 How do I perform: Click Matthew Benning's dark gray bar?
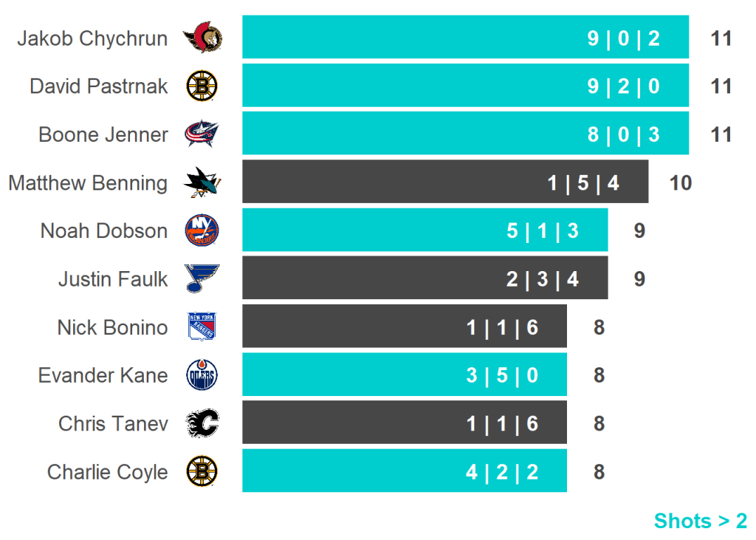click(x=445, y=182)
